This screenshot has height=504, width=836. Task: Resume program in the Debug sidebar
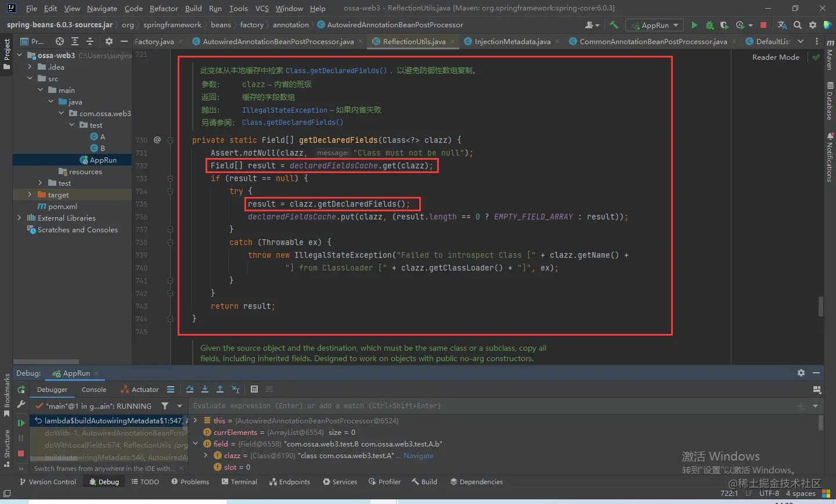(x=21, y=423)
